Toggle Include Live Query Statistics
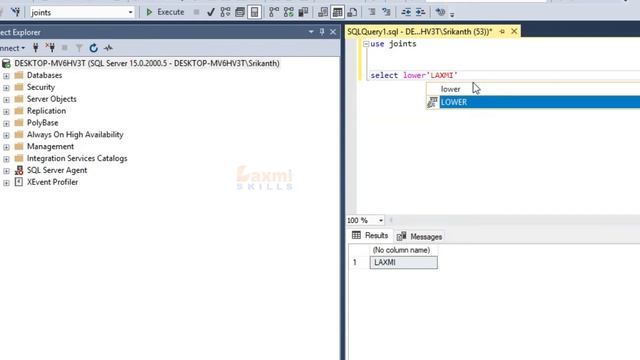The image size is (640, 360). [289, 13]
